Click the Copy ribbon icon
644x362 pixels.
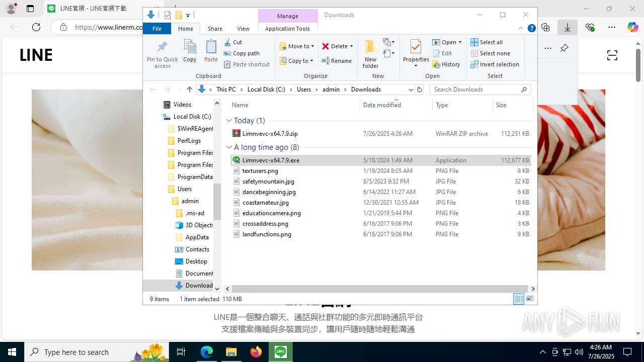tap(190, 51)
